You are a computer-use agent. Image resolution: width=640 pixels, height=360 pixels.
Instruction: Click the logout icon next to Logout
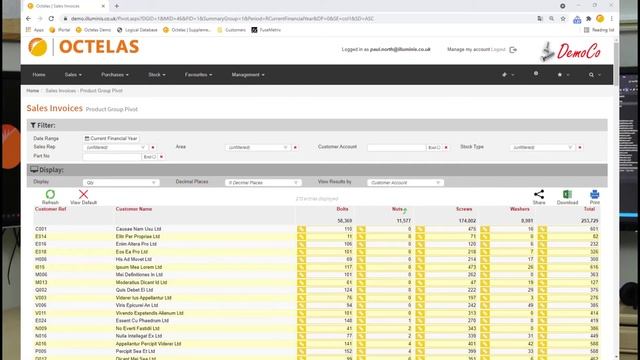[513, 50]
